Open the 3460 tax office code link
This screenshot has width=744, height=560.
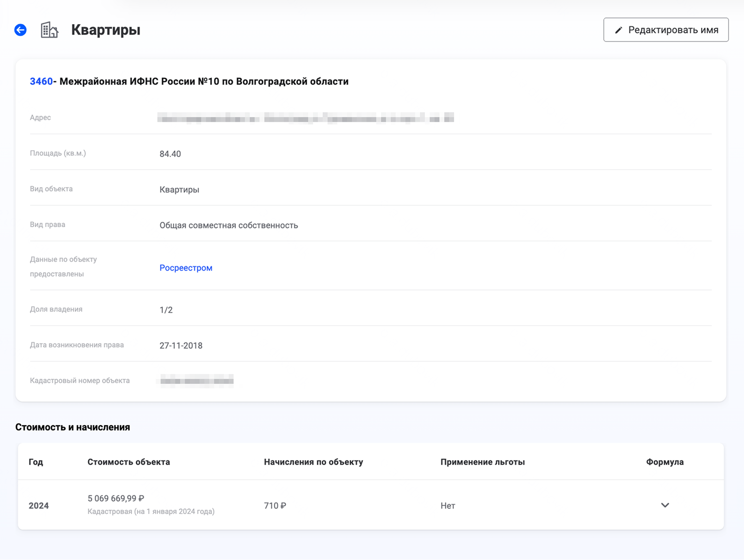coord(41,82)
